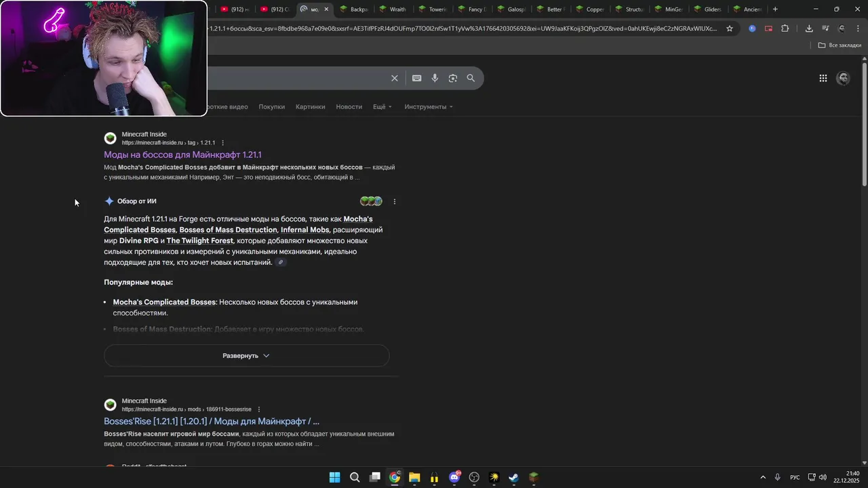868x488 pixels.
Task: Expand AI overview with Развернуть
Action: 246,356
